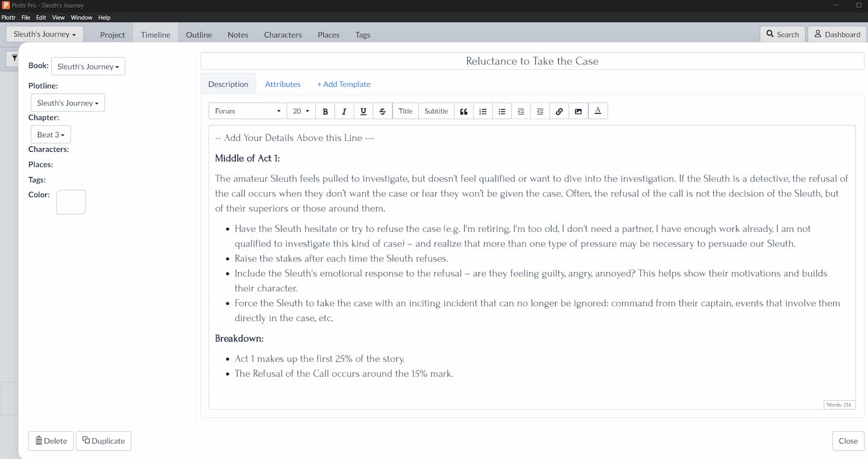
Task: Apply strikethrough to selected text
Action: tap(382, 111)
